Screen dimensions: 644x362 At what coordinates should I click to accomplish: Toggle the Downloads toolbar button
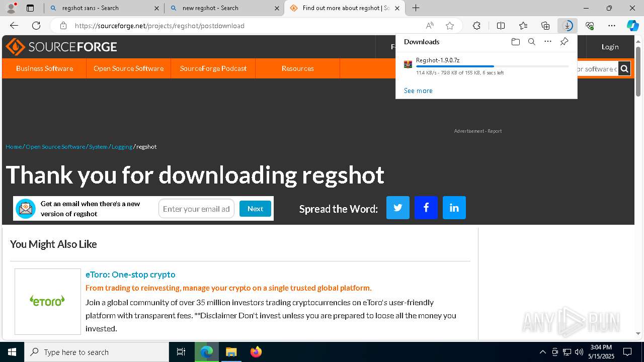click(568, 26)
